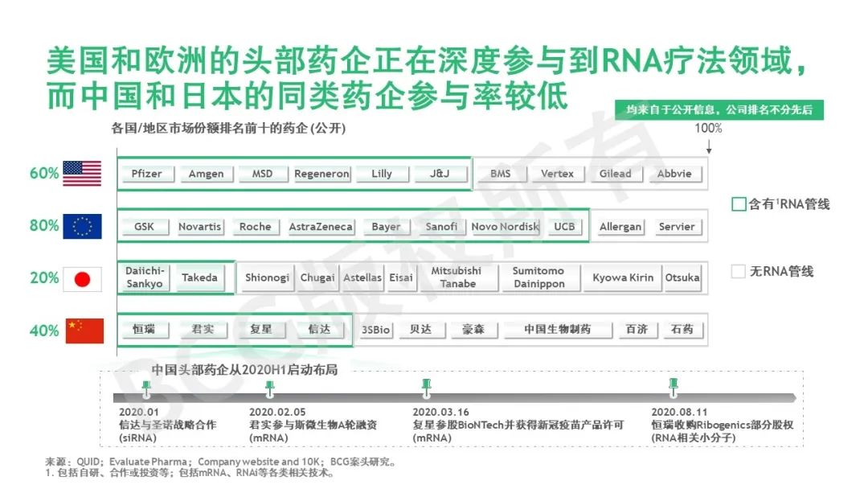Click the 豪森 company box

473,330
